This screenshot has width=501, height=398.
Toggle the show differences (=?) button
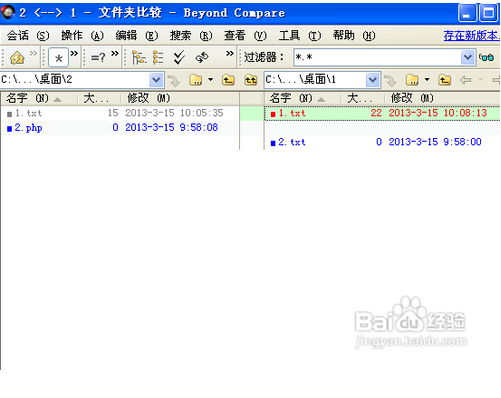click(x=98, y=58)
